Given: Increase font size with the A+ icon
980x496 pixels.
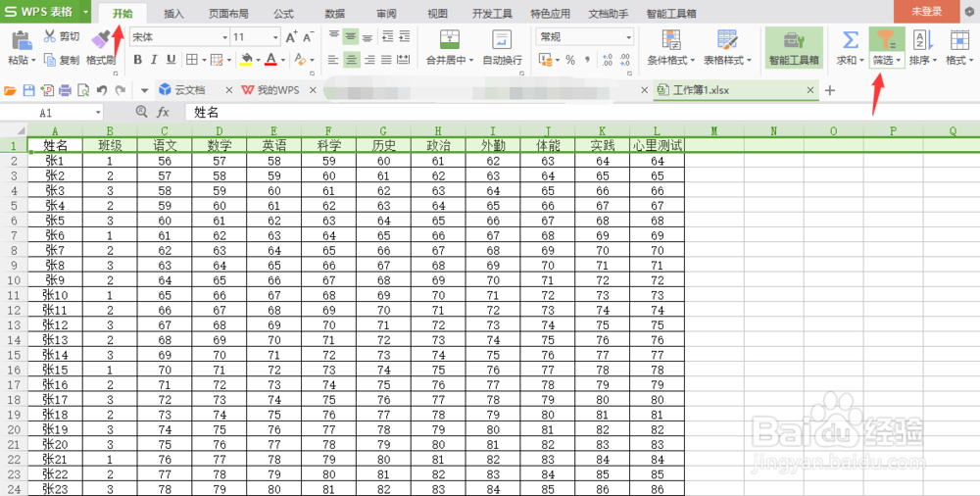Looking at the screenshot, I should tap(291, 37).
